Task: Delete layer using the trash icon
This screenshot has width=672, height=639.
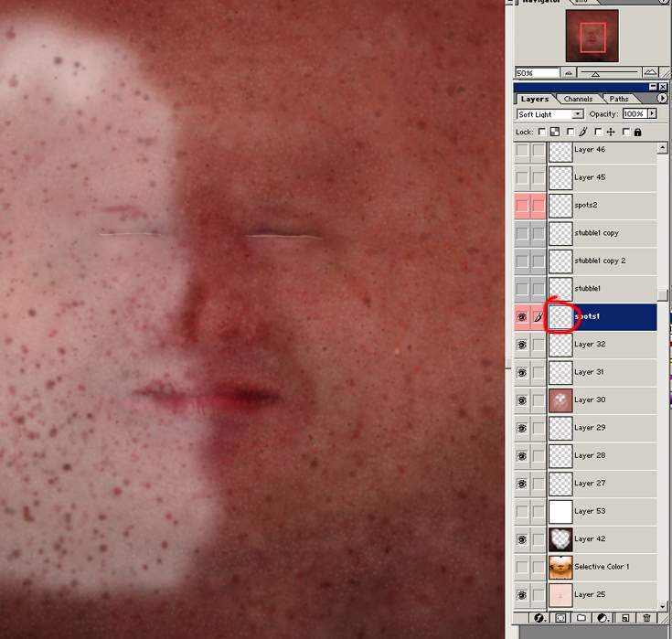Action: click(x=646, y=618)
